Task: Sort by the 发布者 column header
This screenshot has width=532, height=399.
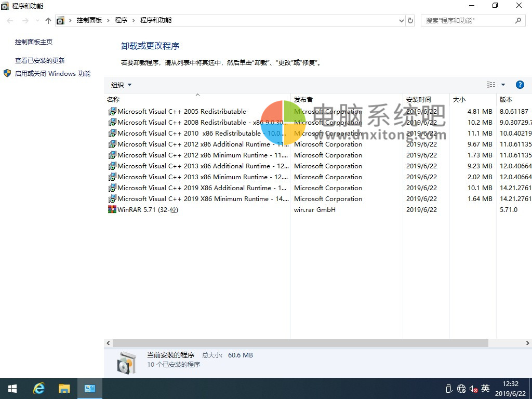Action: pos(303,99)
